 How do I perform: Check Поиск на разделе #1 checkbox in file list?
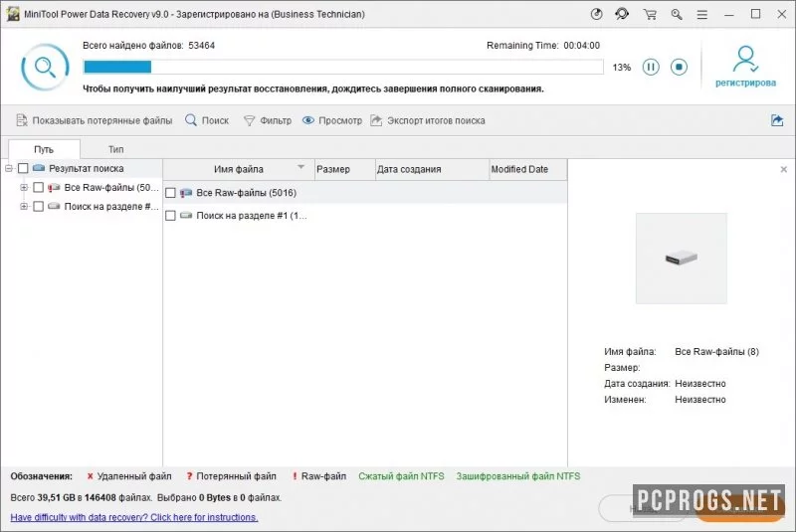click(170, 216)
